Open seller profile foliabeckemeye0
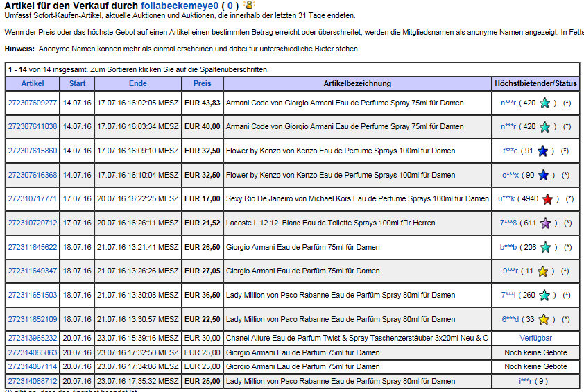The width and height of the screenshot is (584, 392). coord(180,6)
